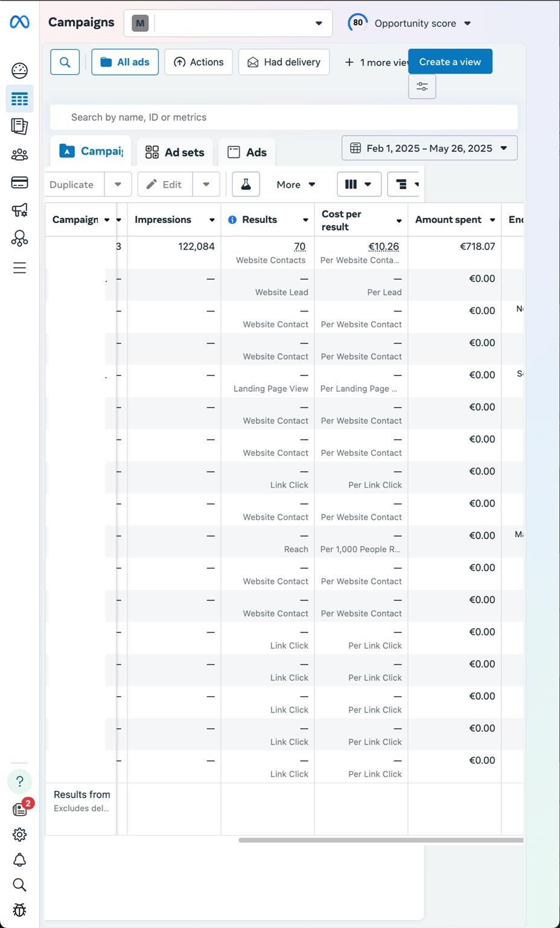Screen dimensions: 560x928
Task: Open the Amount spent column menu
Action: click(x=492, y=220)
